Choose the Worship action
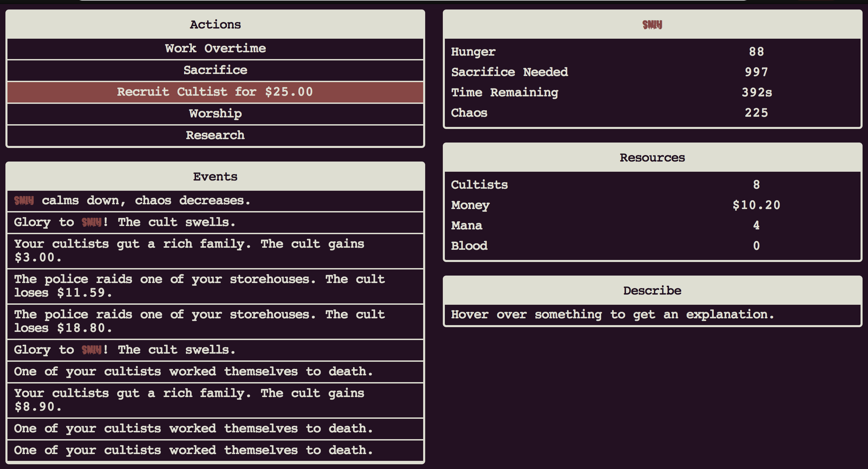The image size is (868, 469). 215,114
